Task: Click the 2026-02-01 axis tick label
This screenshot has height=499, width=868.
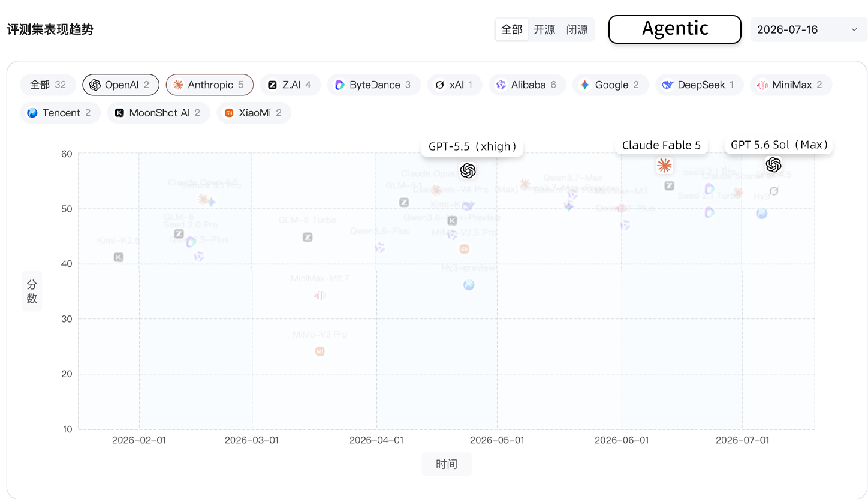Action: click(139, 440)
